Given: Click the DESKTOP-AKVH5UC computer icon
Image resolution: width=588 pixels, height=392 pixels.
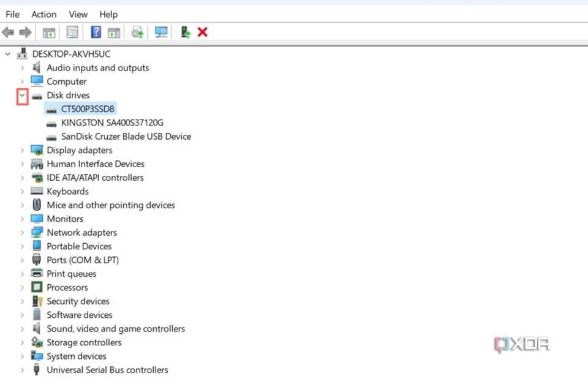Looking at the screenshot, I should click(22, 54).
